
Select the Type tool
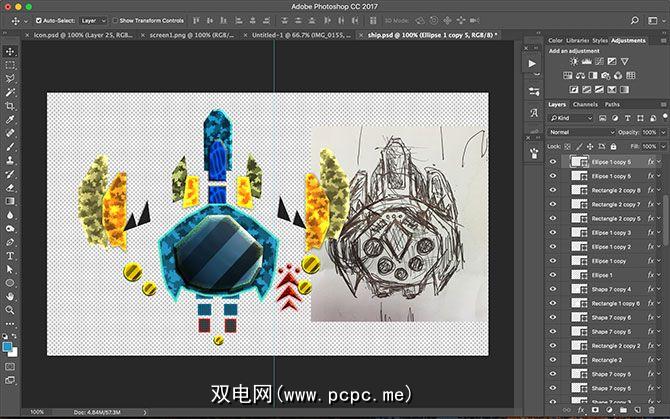coord(10,255)
